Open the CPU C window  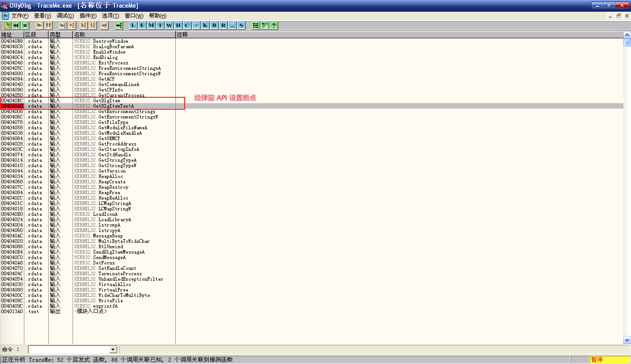click(187, 25)
